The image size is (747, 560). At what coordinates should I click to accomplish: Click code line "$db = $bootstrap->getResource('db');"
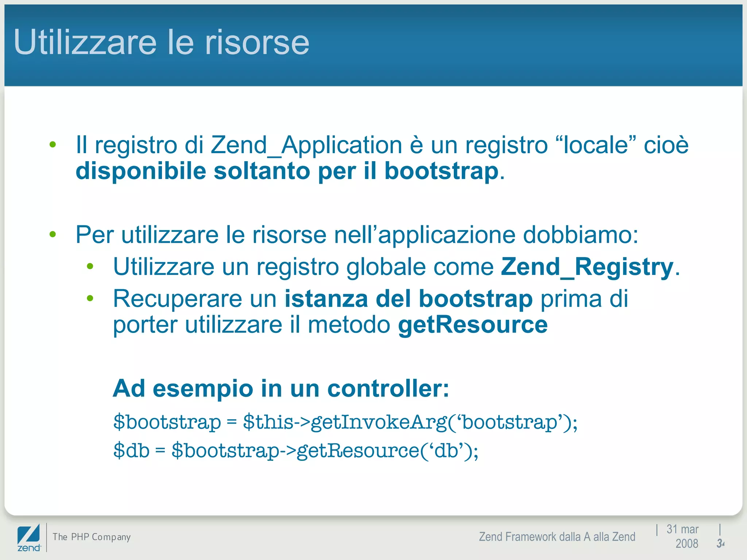click(296, 451)
